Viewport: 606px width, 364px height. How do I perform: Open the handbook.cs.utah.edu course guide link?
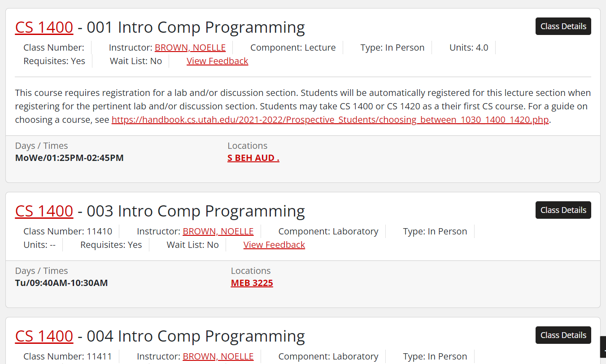pyautogui.click(x=330, y=120)
